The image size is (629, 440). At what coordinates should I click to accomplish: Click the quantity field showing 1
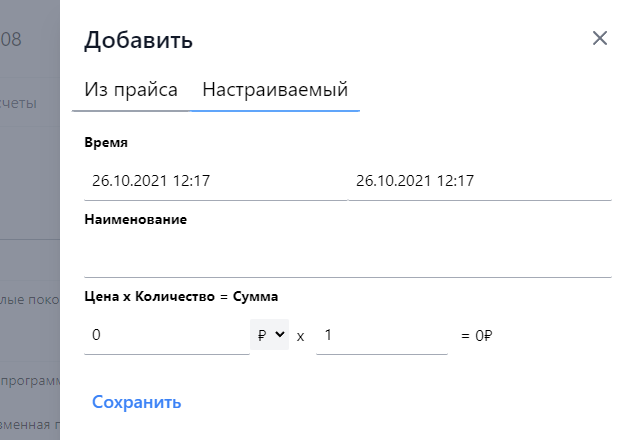[381, 335]
